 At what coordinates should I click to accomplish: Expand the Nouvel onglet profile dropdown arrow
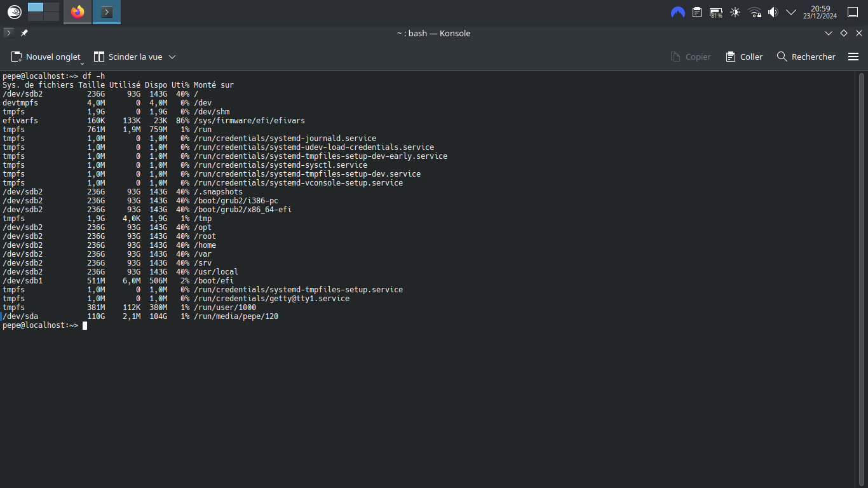(82, 63)
